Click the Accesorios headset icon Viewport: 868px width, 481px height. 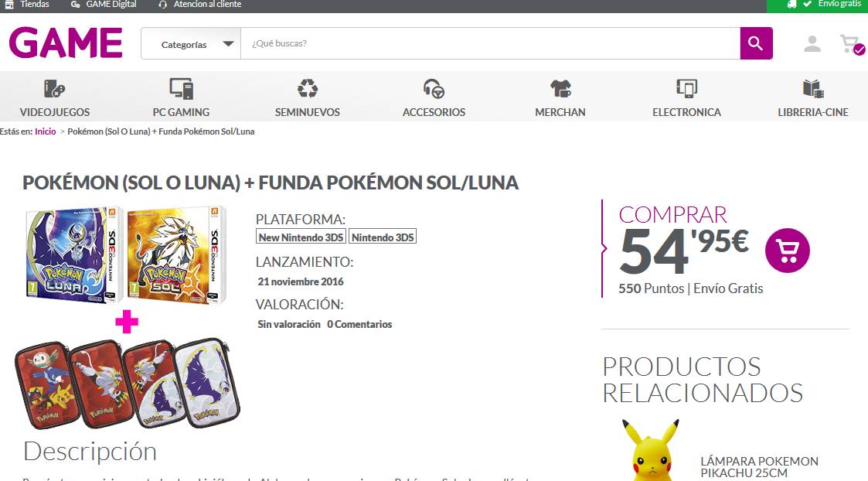point(434,89)
